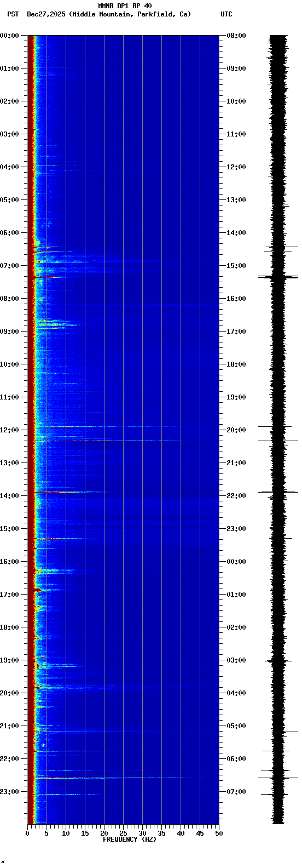Click the 35 tick label on the frequency axis
This screenshot has width=302, height=868.
(x=161, y=833)
